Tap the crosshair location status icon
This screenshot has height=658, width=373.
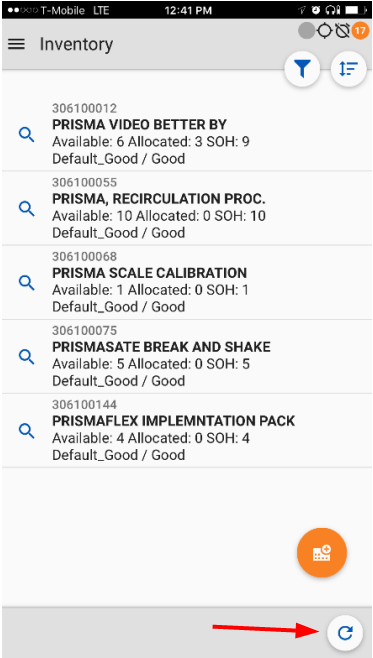pyautogui.click(x=325, y=31)
